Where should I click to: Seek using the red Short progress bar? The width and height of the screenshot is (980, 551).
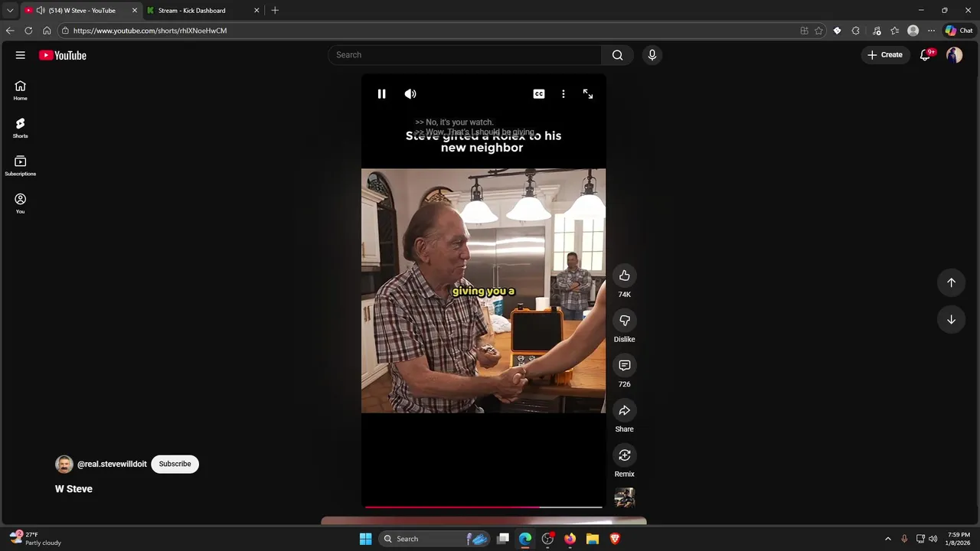coord(483,507)
